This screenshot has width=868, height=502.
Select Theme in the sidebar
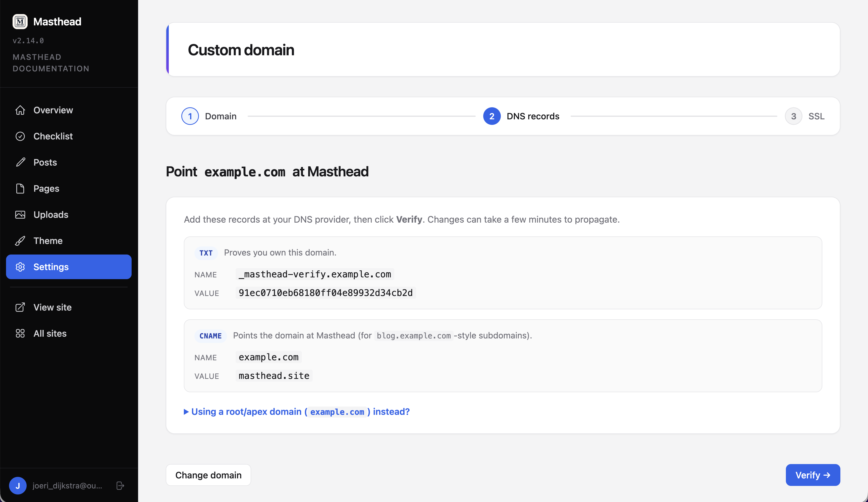(69, 241)
